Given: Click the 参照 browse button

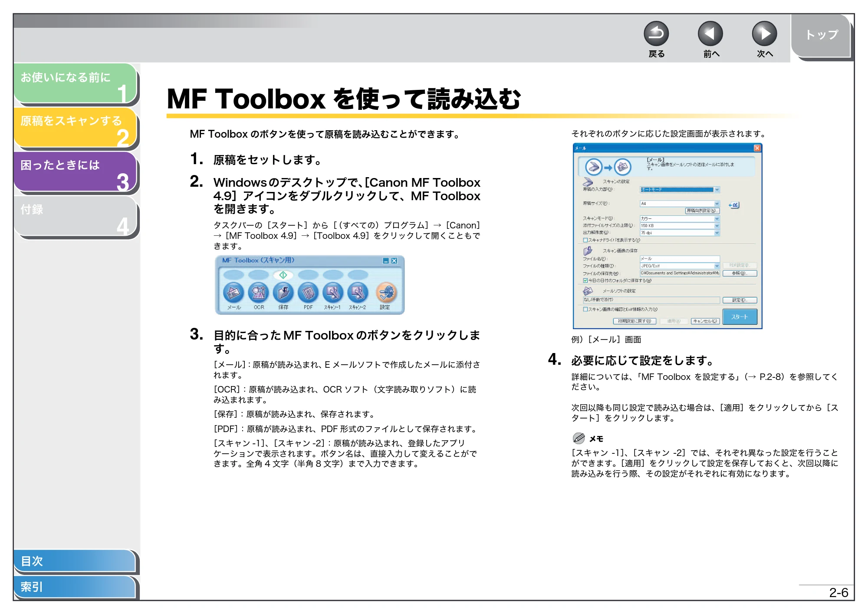Looking at the screenshot, I should (740, 274).
